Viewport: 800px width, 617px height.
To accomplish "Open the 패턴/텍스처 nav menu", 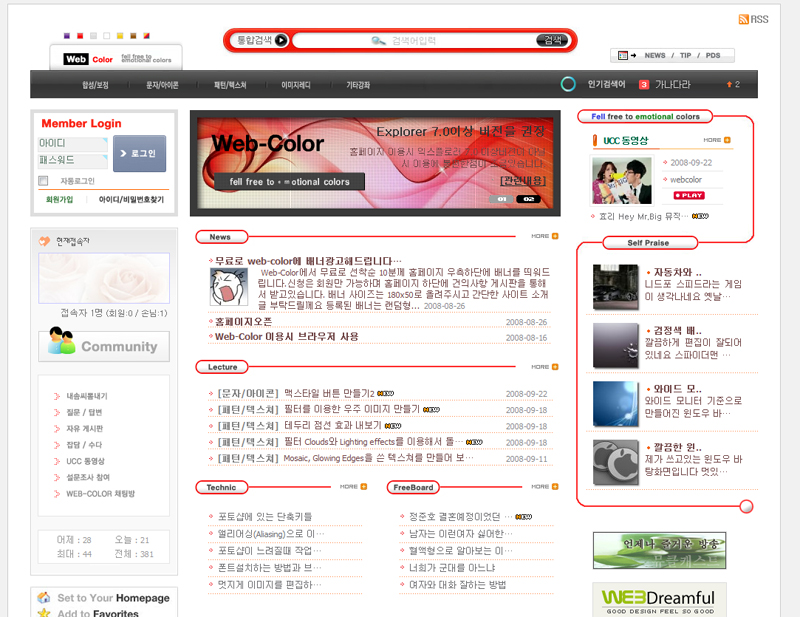I will pyautogui.click(x=230, y=85).
